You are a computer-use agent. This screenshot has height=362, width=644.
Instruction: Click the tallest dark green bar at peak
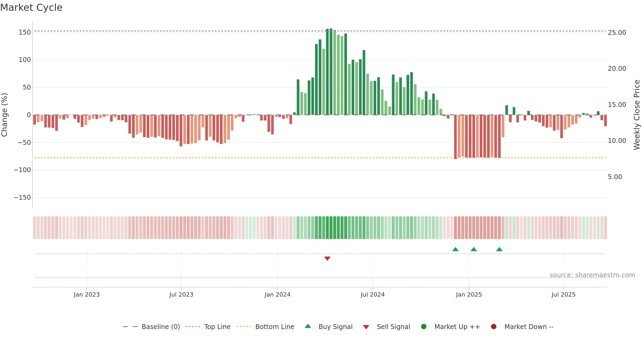point(331,72)
